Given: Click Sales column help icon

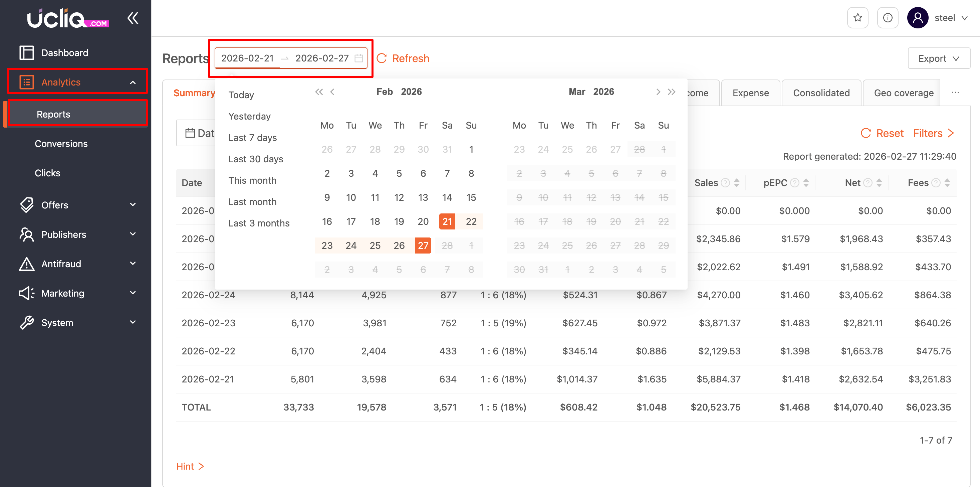Looking at the screenshot, I should pyautogui.click(x=726, y=183).
